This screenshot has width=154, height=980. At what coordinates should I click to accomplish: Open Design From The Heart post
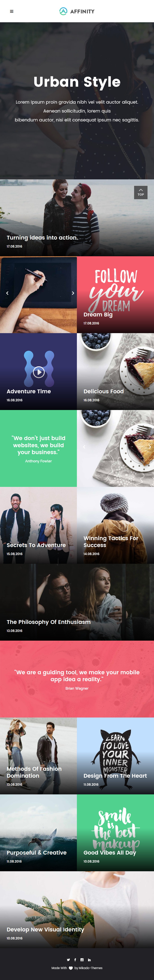tap(115, 776)
